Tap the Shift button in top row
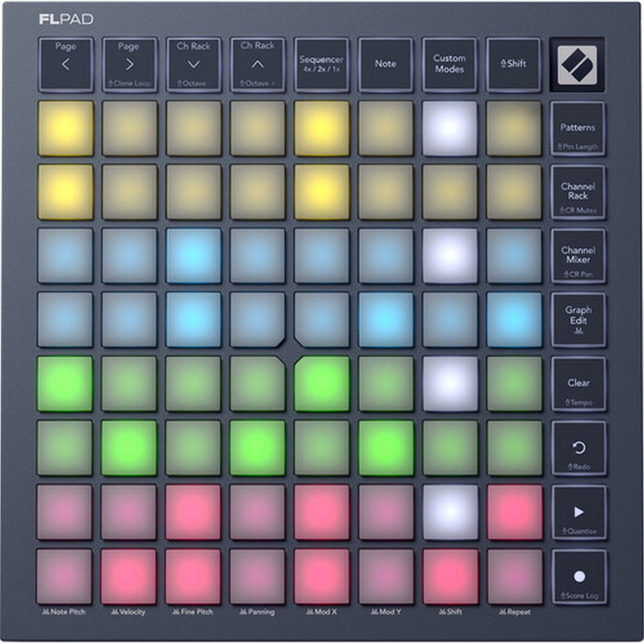 pos(514,64)
